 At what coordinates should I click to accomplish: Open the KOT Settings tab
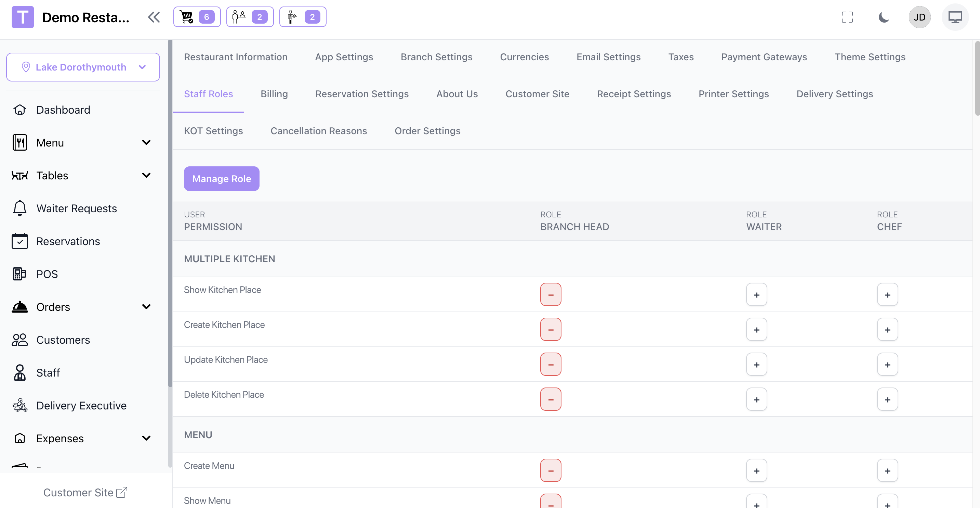(x=213, y=131)
